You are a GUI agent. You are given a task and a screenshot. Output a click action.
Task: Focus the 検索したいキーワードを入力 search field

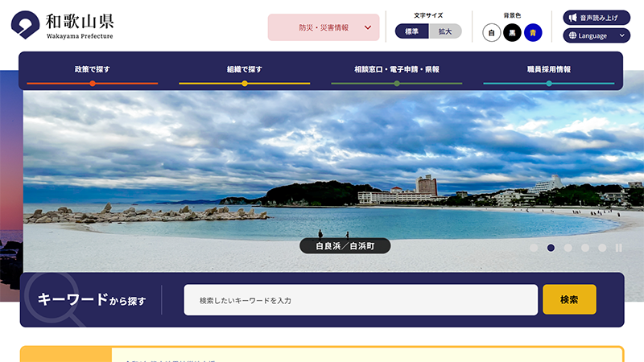[x=361, y=300]
